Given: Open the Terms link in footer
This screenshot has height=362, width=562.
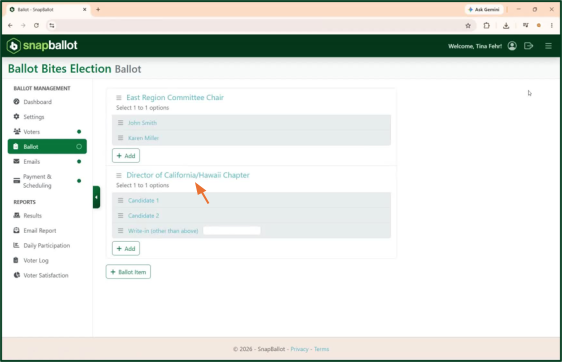Looking at the screenshot, I should coord(322,349).
